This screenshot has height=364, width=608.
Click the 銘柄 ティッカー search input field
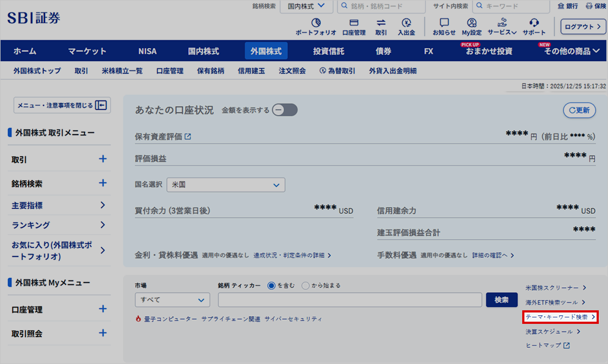tap(350, 300)
